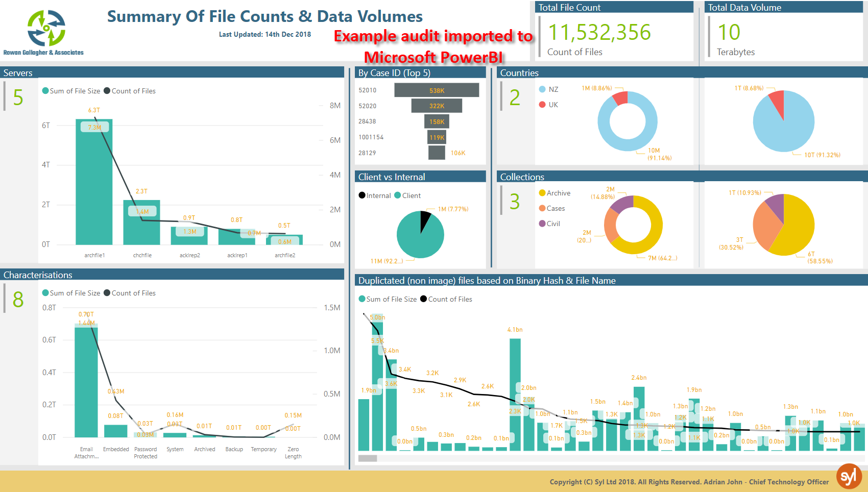
Task: Click the Zero Length axis label
Action: click(x=293, y=453)
